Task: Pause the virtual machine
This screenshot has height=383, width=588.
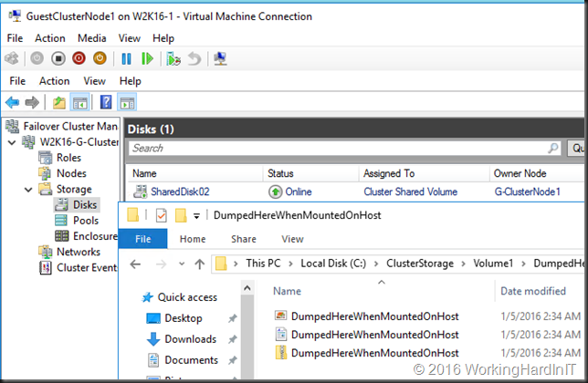Action: 126,58
